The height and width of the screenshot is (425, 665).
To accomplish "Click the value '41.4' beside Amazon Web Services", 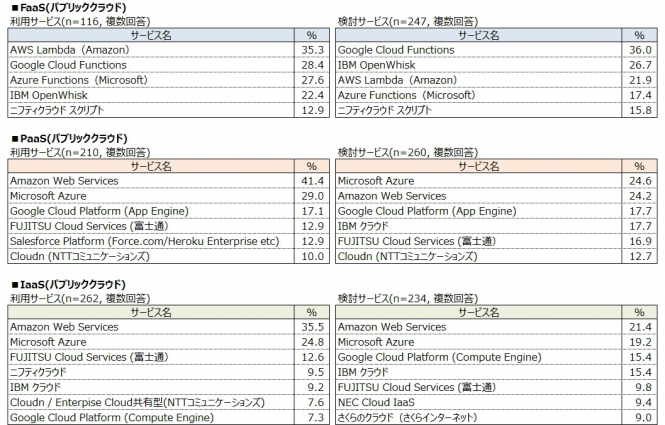I will (x=313, y=181).
